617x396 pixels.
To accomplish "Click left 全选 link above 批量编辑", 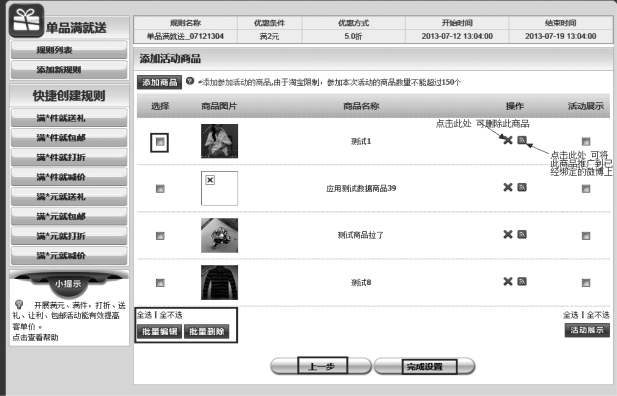I will (x=144, y=315).
